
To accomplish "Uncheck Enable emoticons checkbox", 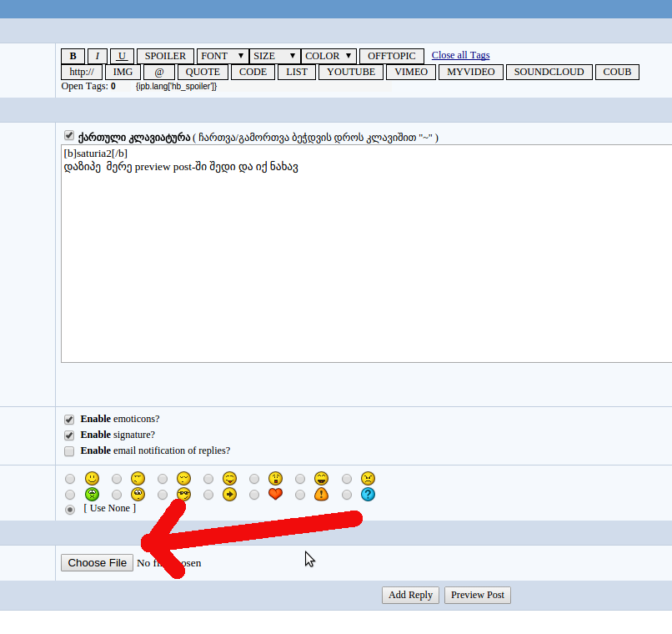I will point(69,420).
